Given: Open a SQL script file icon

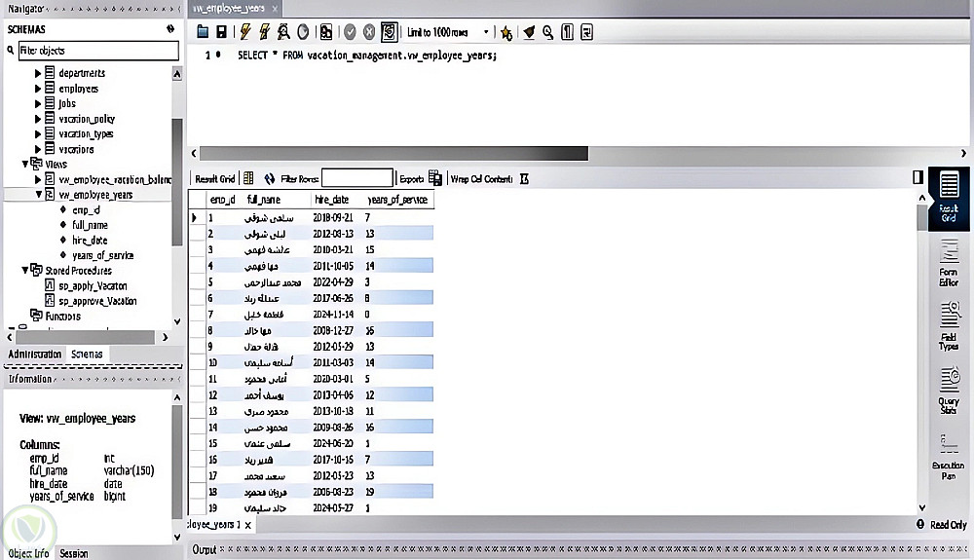Looking at the screenshot, I should (x=203, y=32).
